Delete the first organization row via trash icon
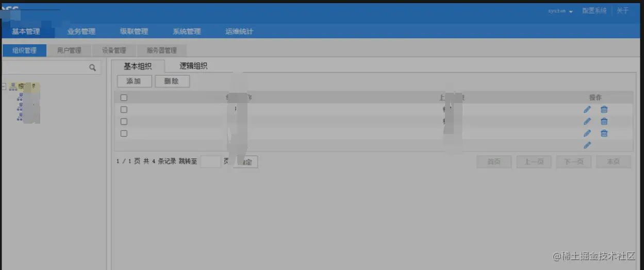644x270 pixels. click(604, 109)
